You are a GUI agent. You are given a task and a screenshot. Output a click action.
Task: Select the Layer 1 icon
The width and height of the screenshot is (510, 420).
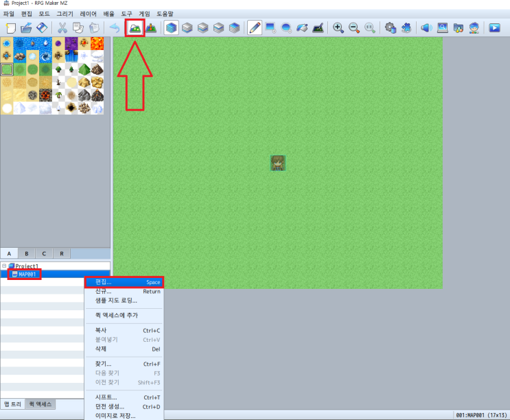(x=187, y=28)
